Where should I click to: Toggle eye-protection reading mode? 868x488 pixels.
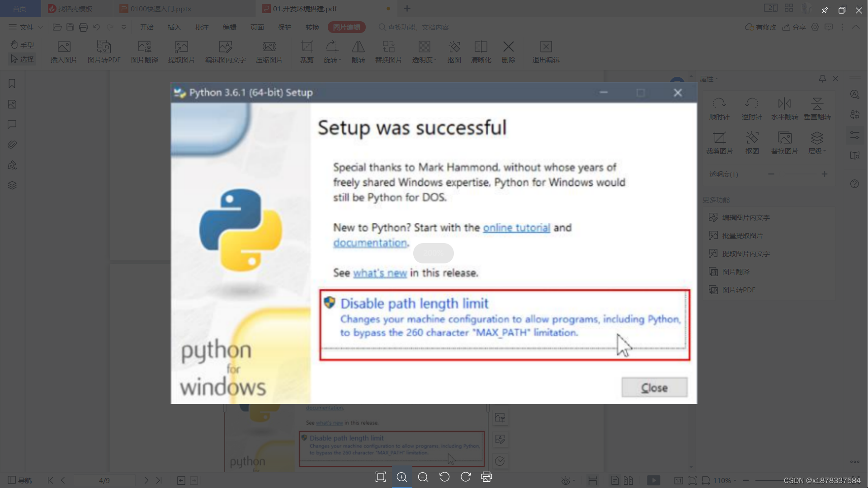click(566, 481)
